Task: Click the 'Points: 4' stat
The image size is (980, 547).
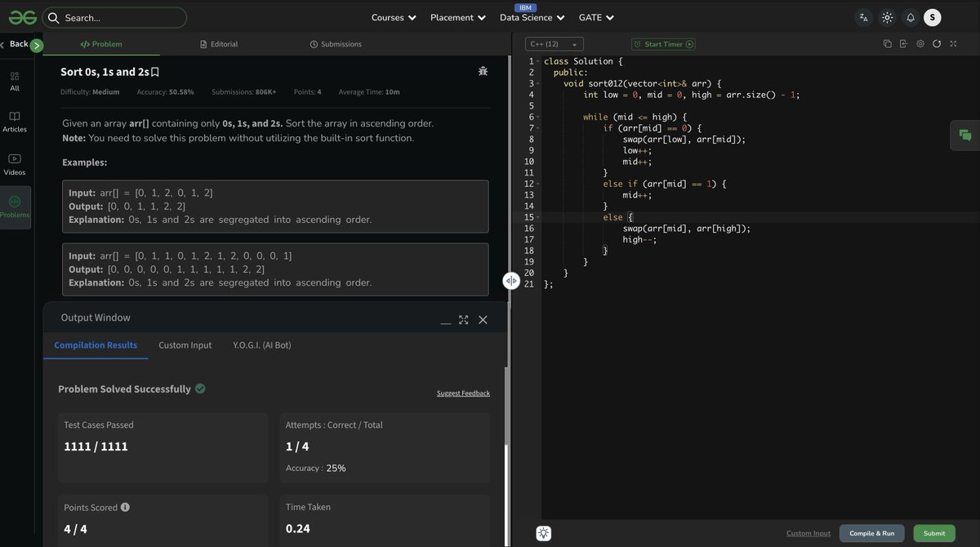Action: pyautogui.click(x=307, y=92)
